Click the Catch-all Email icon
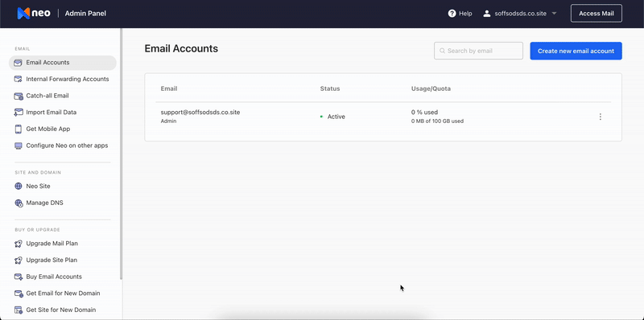 (18, 96)
